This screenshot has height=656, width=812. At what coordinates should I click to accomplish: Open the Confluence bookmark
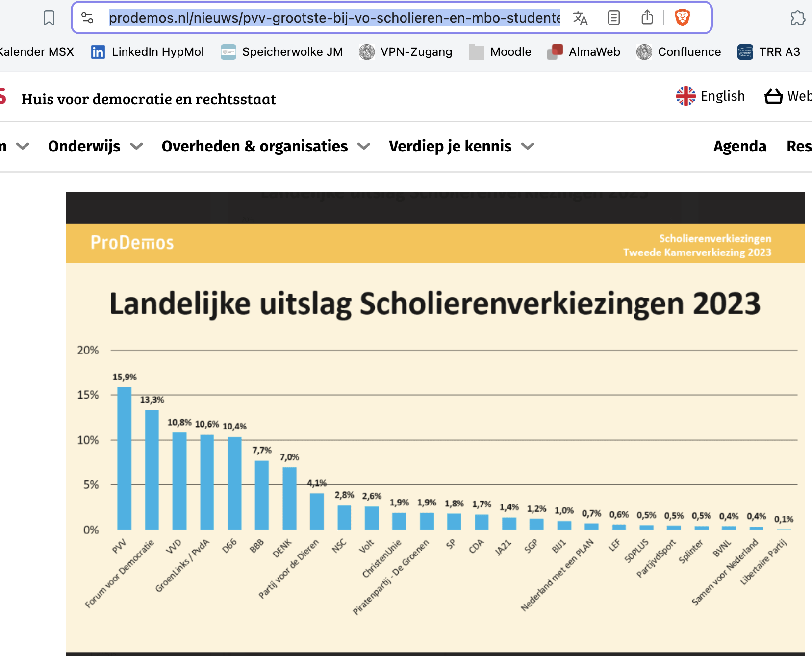pos(679,52)
